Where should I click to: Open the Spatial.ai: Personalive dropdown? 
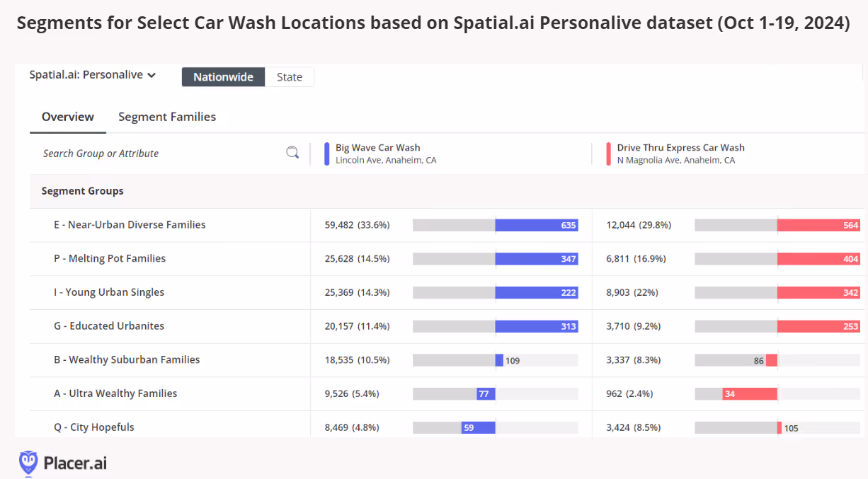(93, 75)
